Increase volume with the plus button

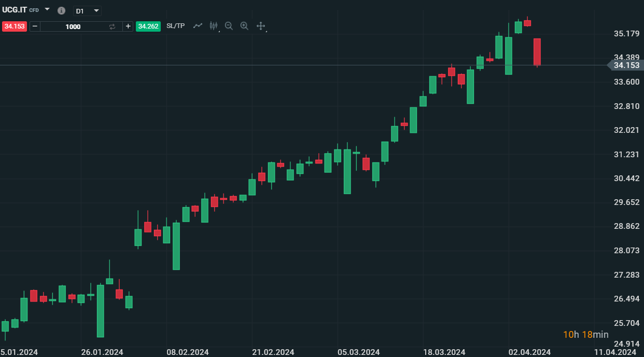(128, 26)
